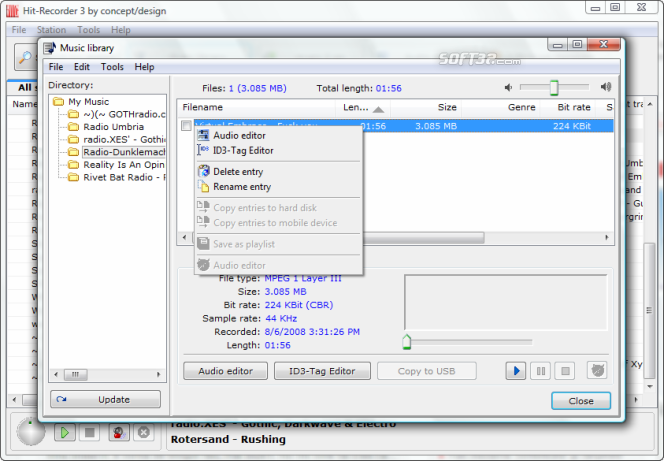Open File menu in Hit-Recorder window

click(x=19, y=30)
